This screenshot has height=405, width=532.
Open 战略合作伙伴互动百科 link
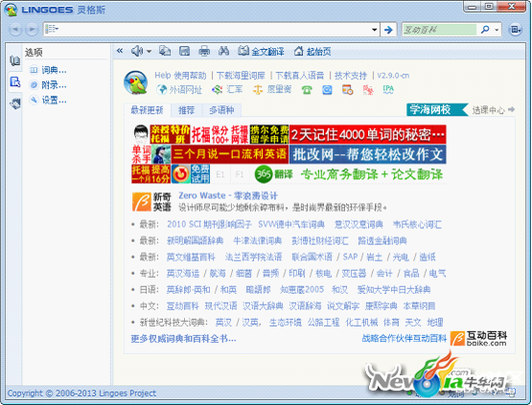coord(405,338)
